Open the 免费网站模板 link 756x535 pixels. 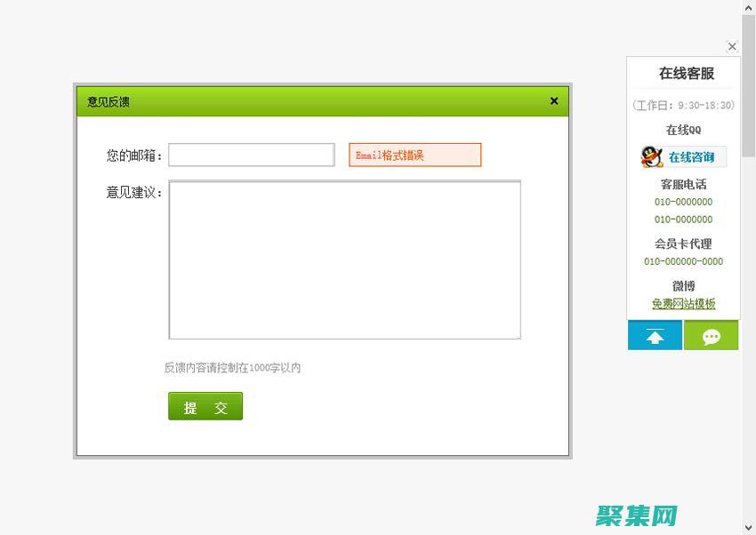[683, 303]
